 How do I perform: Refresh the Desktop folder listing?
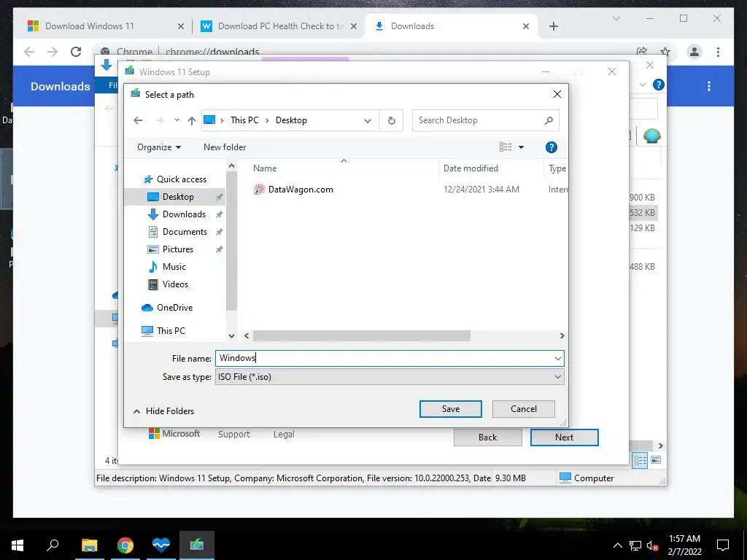[x=392, y=120]
